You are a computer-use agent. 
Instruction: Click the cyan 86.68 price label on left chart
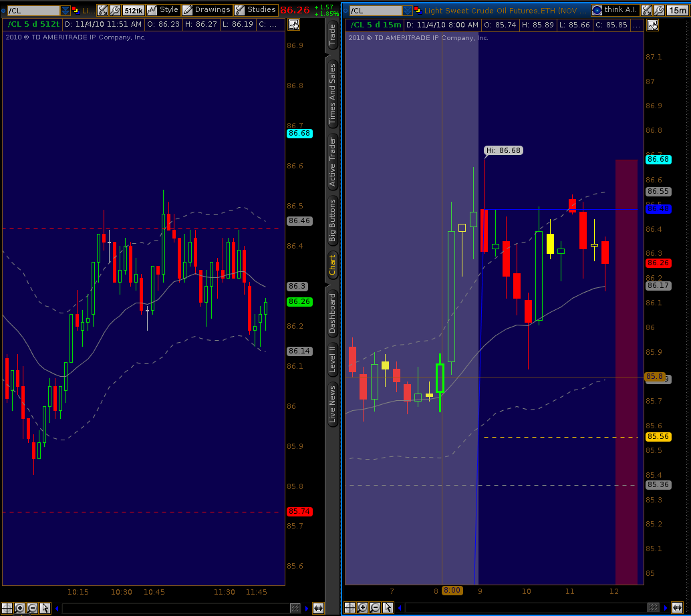pyautogui.click(x=299, y=134)
